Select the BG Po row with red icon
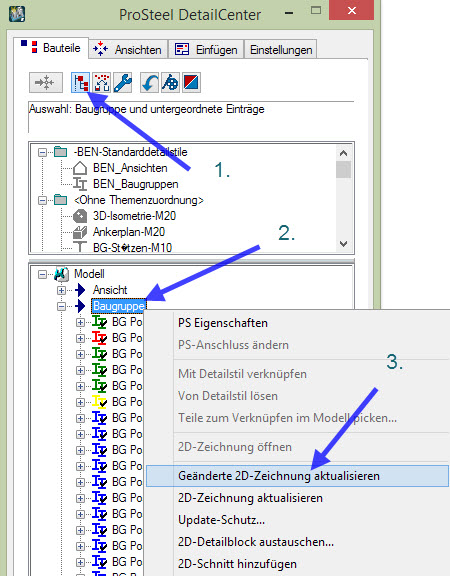 pyautogui.click(x=127, y=338)
